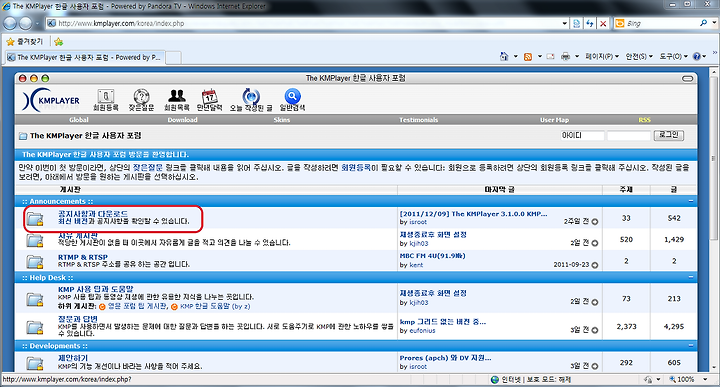Click the Bing search magnifier icon

click(703, 23)
